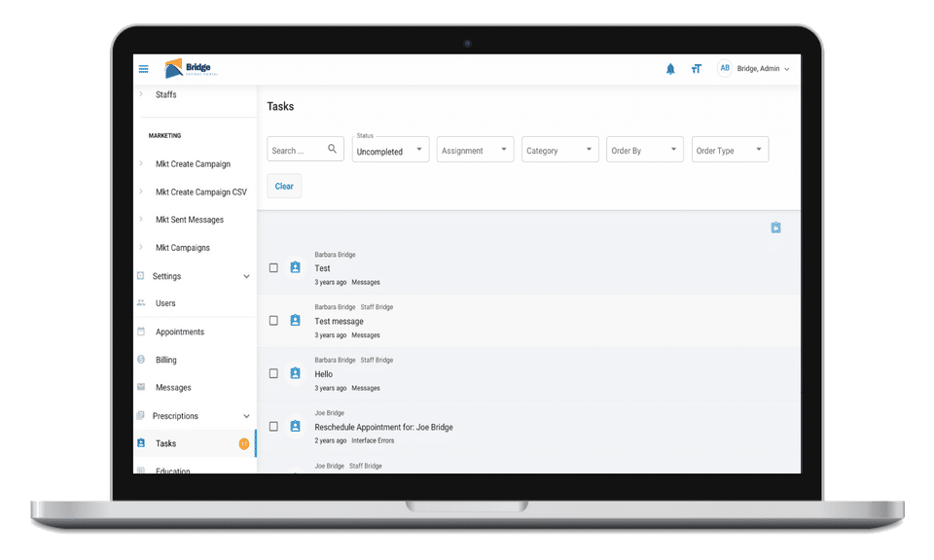
Task: Click the task icon beside Hello
Action: 296,373
